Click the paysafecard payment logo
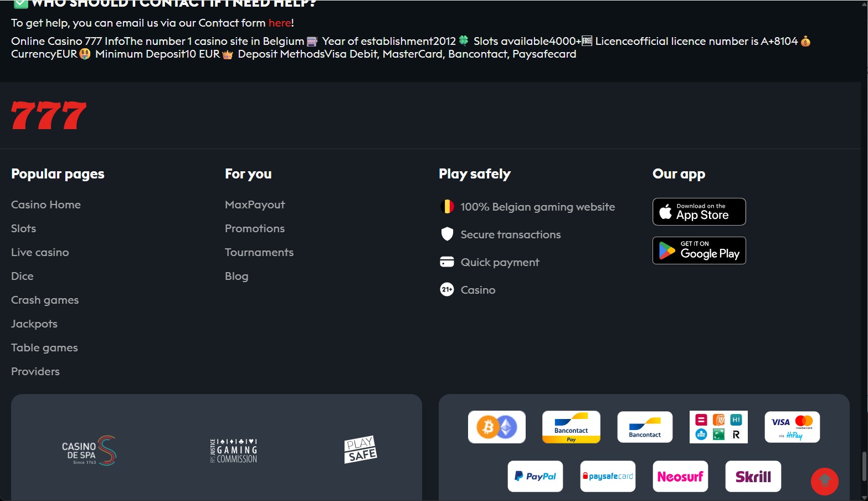The height and width of the screenshot is (501, 868). [608, 476]
